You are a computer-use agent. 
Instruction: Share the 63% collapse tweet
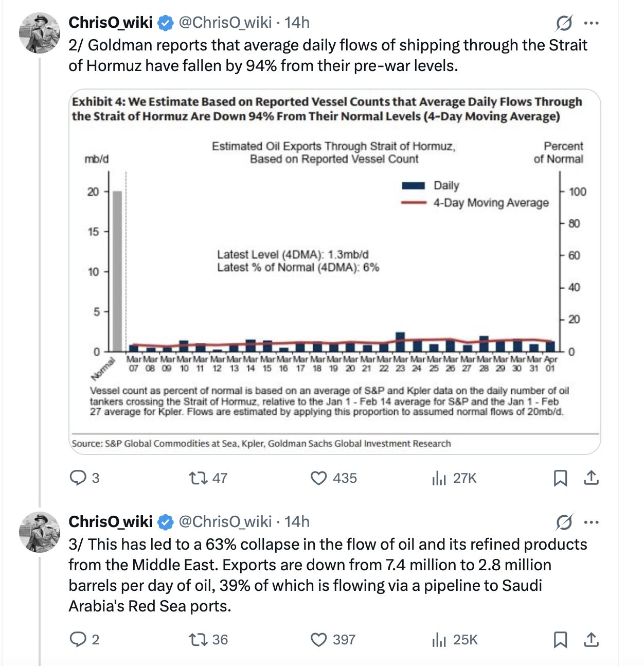[592, 639]
